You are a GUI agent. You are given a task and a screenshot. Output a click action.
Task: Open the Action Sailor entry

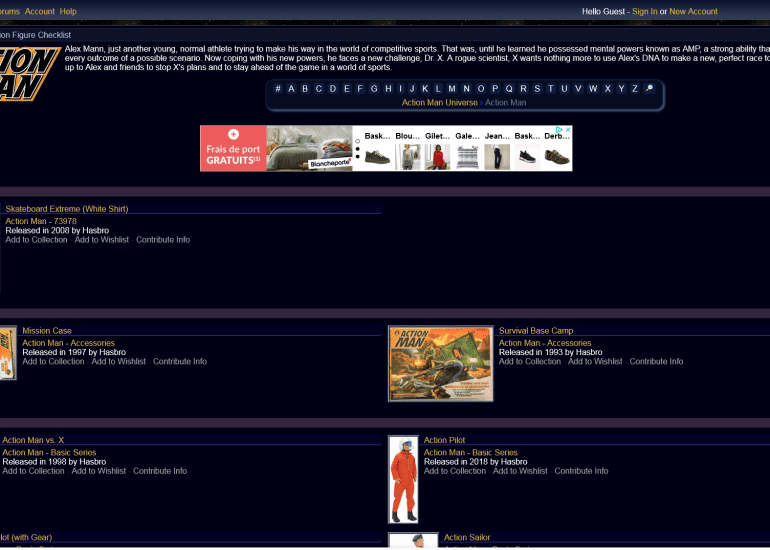tap(467, 537)
